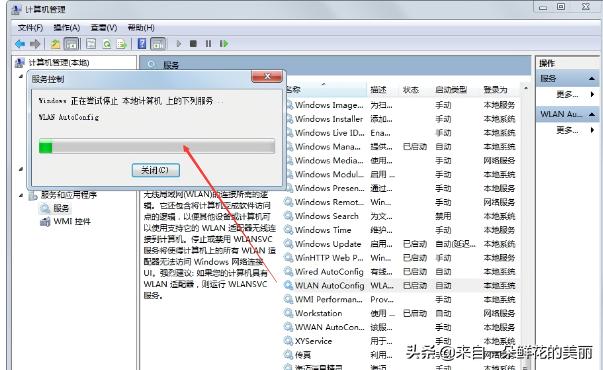Open the 帮助(H) menu
The height and width of the screenshot is (370, 603).
point(141,28)
